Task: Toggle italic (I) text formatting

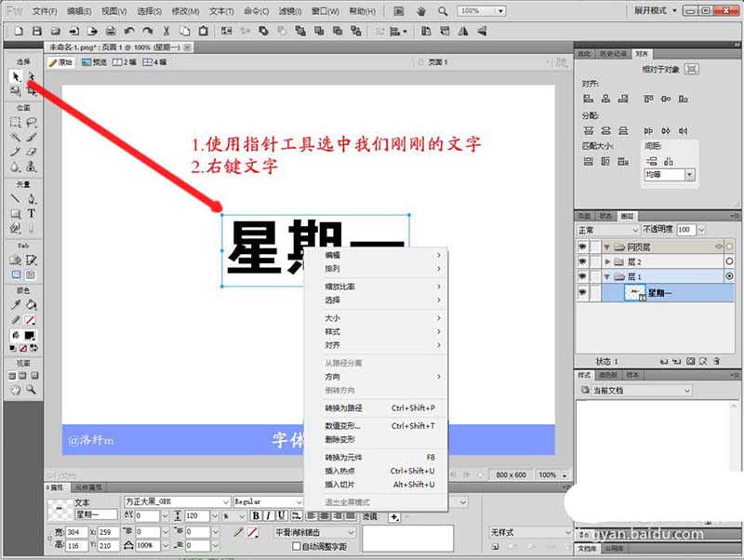Action: pos(269,516)
